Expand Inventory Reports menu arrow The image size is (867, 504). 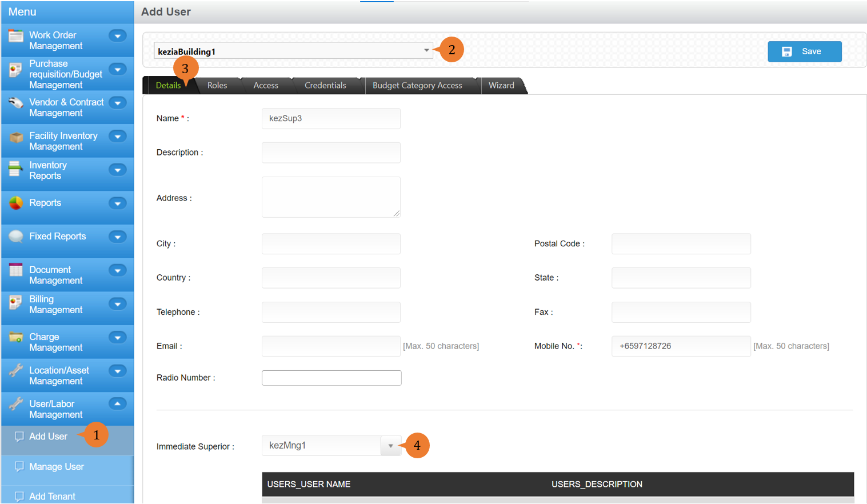pos(118,170)
